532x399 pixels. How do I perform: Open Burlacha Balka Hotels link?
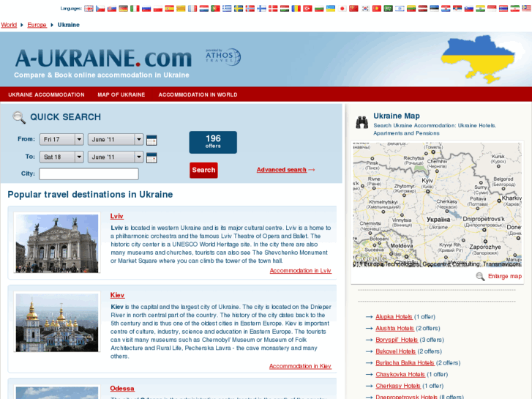[x=405, y=363]
